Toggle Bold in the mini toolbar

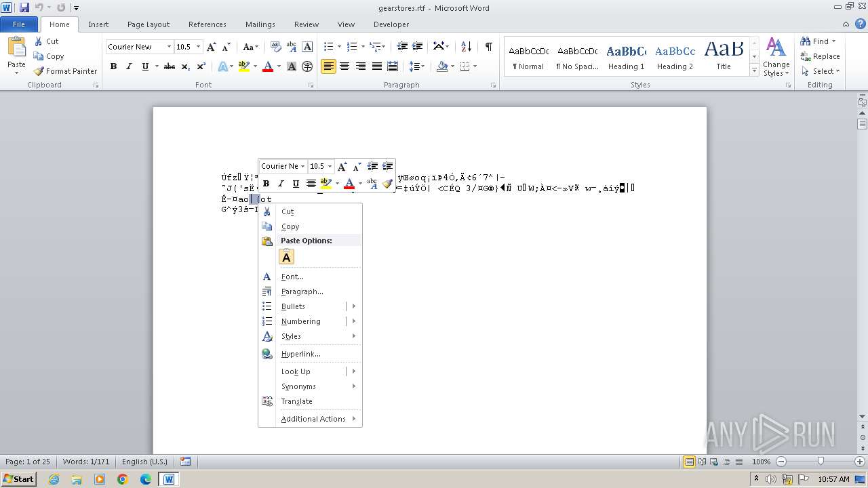[x=266, y=184]
